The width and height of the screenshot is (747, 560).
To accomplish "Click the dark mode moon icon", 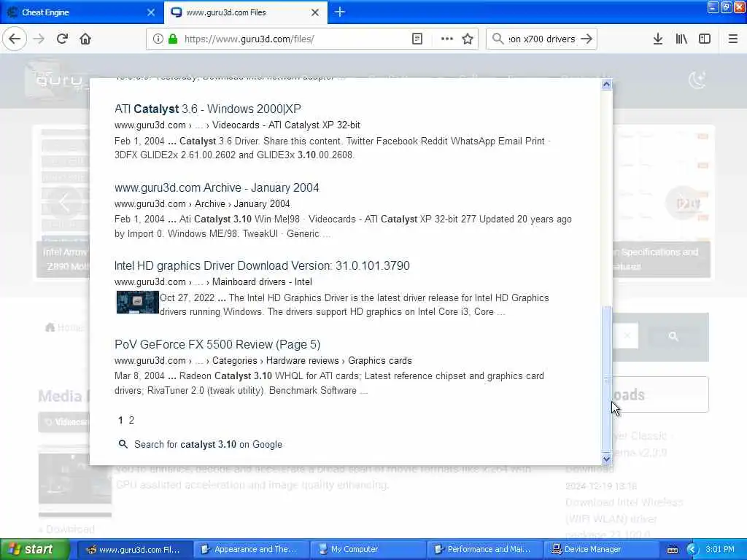I will (x=697, y=80).
